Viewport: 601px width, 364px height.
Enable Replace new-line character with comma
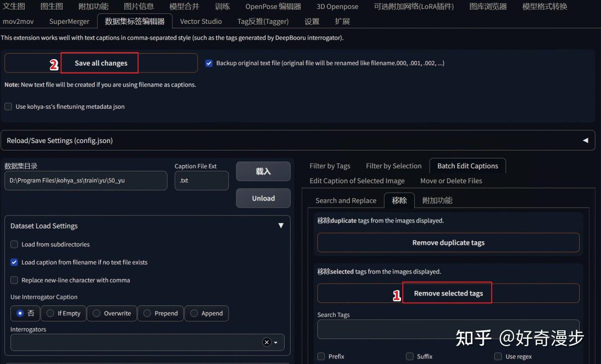click(x=14, y=280)
